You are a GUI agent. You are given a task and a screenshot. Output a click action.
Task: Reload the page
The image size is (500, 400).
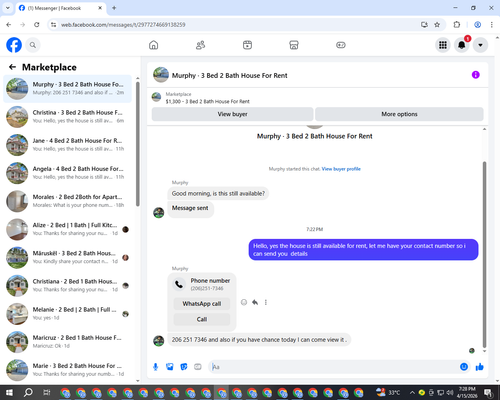click(37, 25)
